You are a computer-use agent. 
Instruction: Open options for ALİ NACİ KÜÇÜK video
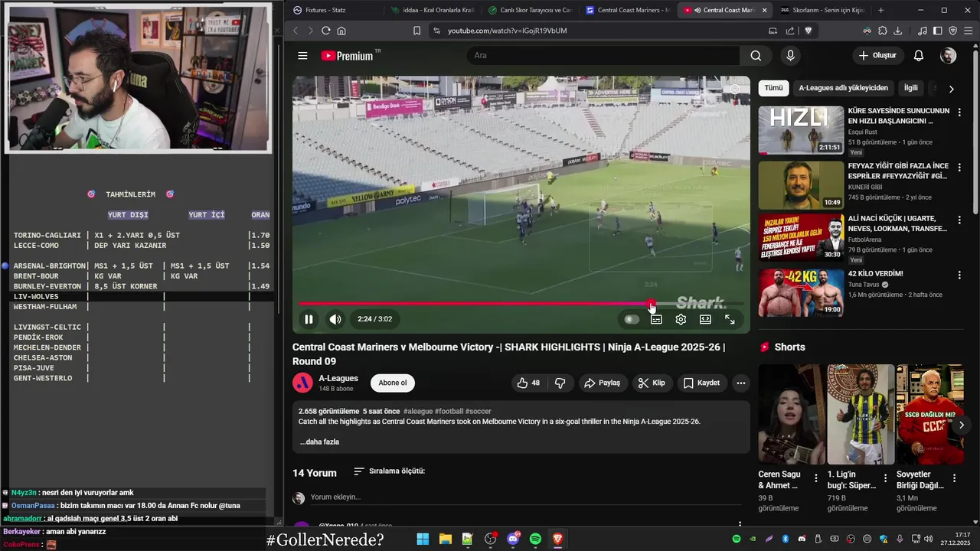coord(959,221)
